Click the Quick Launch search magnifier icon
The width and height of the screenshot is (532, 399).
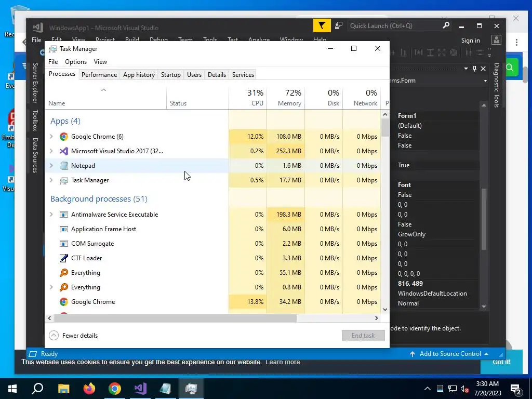(446, 25)
